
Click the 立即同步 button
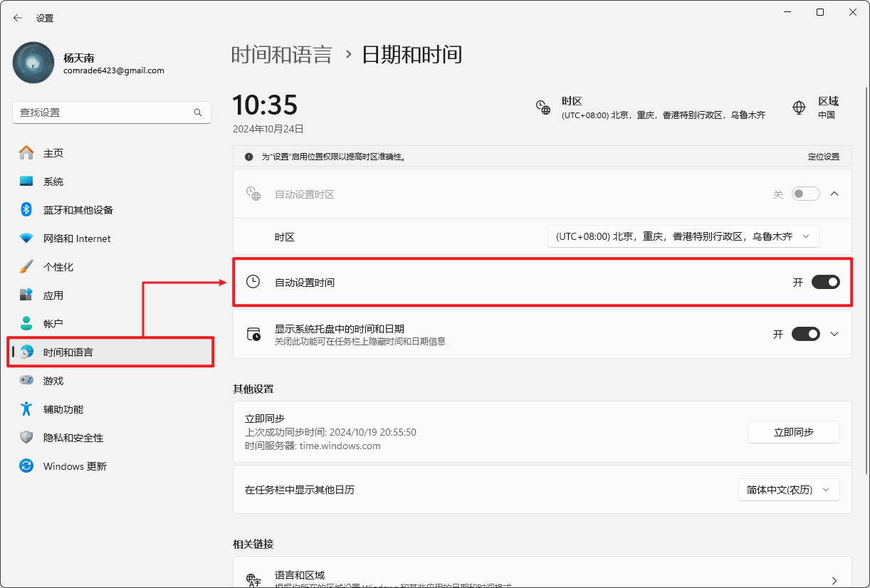coord(794,432)
